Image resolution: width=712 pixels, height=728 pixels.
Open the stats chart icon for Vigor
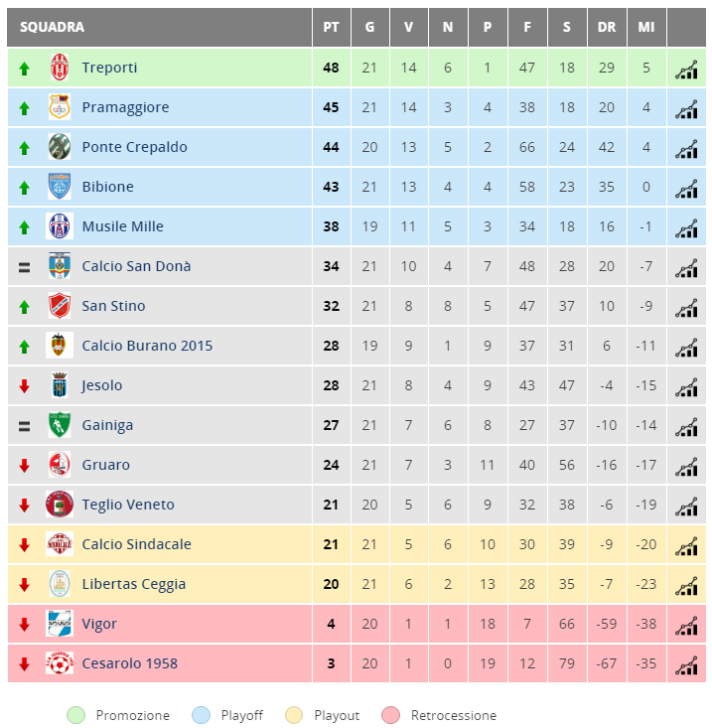686,626
